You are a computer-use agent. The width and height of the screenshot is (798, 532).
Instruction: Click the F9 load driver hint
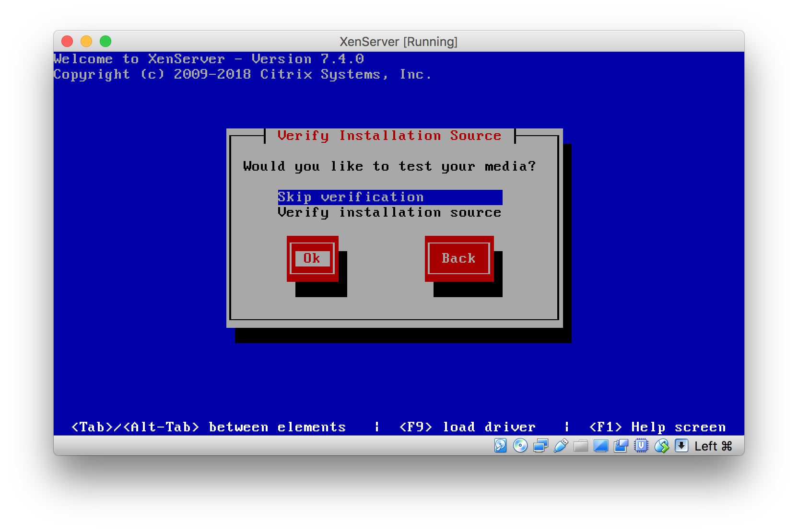pyautogui.click(x=468, y=427)
